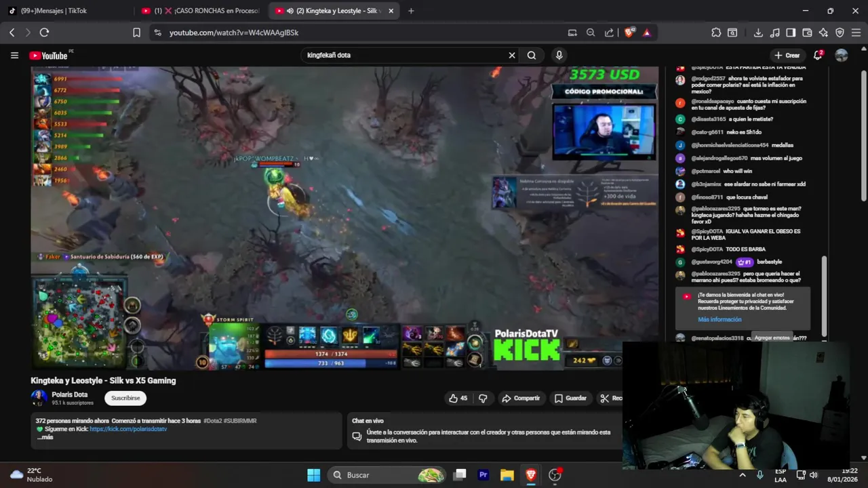
Task: Toggle the browser sidebar panel
Action: (791, 33)
